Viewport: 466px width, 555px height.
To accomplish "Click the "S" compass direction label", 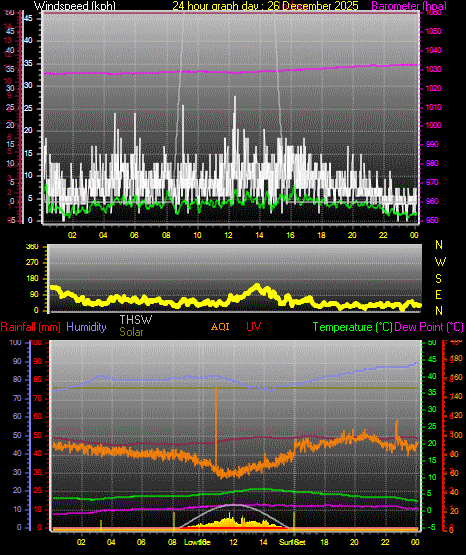I will coord(438,279).
